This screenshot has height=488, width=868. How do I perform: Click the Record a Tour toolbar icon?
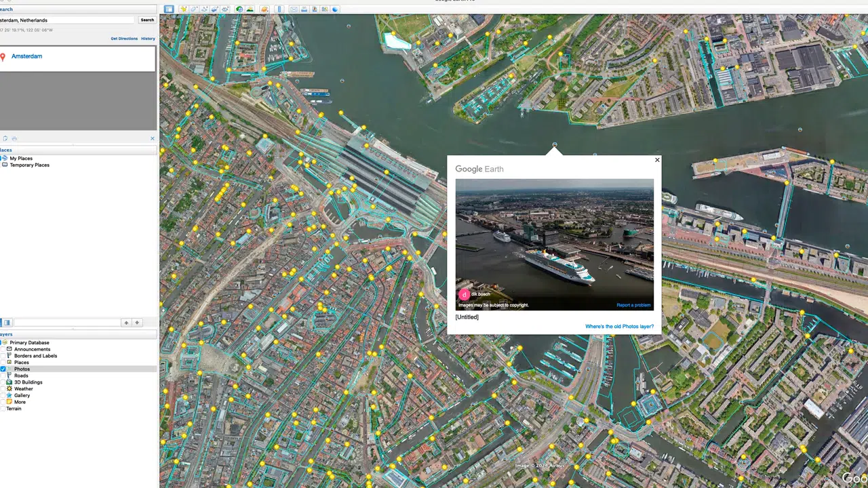click(224, 9)
